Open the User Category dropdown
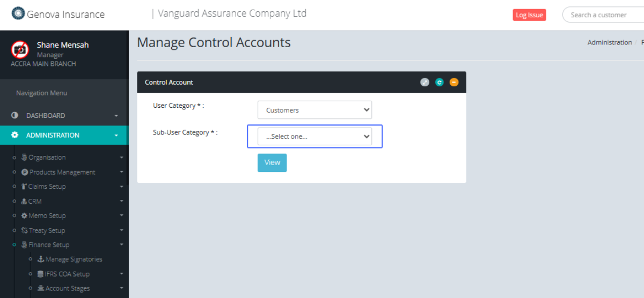 [x=314, y=110]
